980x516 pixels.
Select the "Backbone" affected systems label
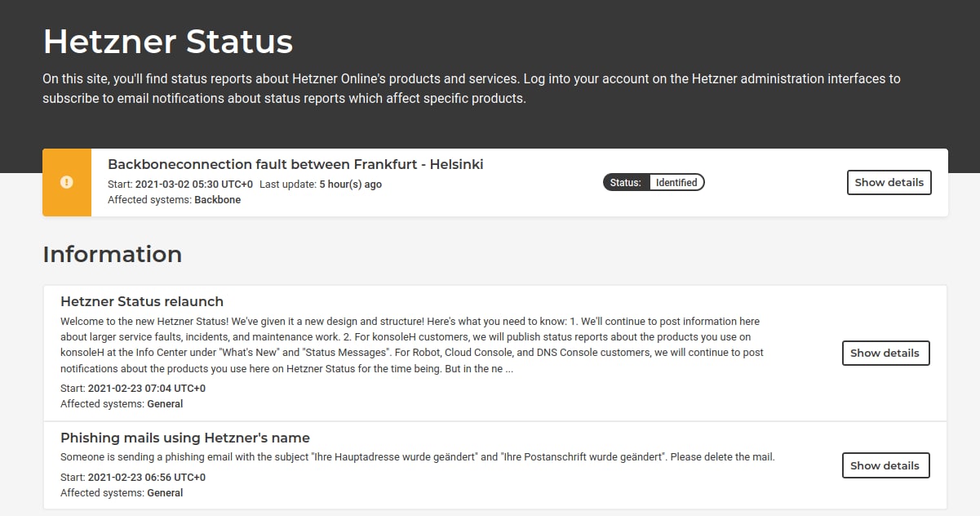[218, 200]
